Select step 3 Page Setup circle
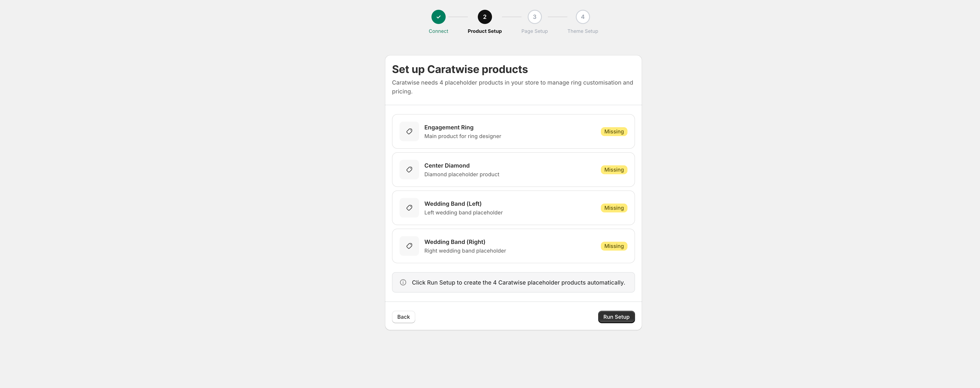The width and height of the screenshot is (980, 388). (x=535, y=17)
